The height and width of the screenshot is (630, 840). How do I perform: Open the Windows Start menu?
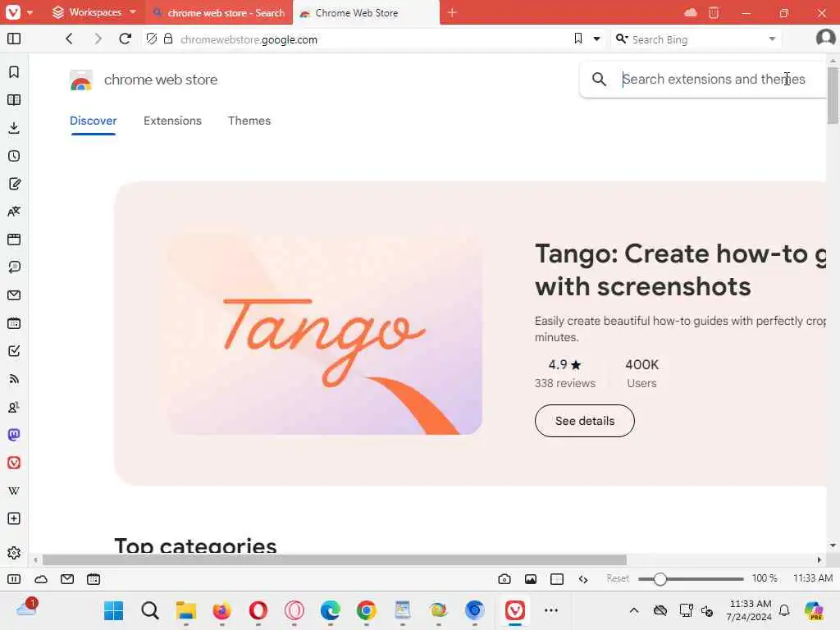click(113, 610)
